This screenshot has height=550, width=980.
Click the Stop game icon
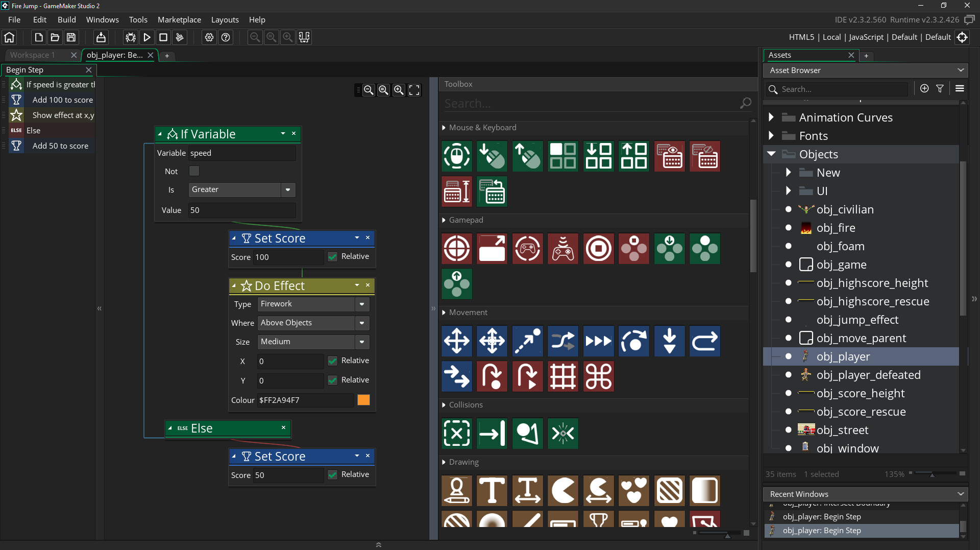[163, 37]
